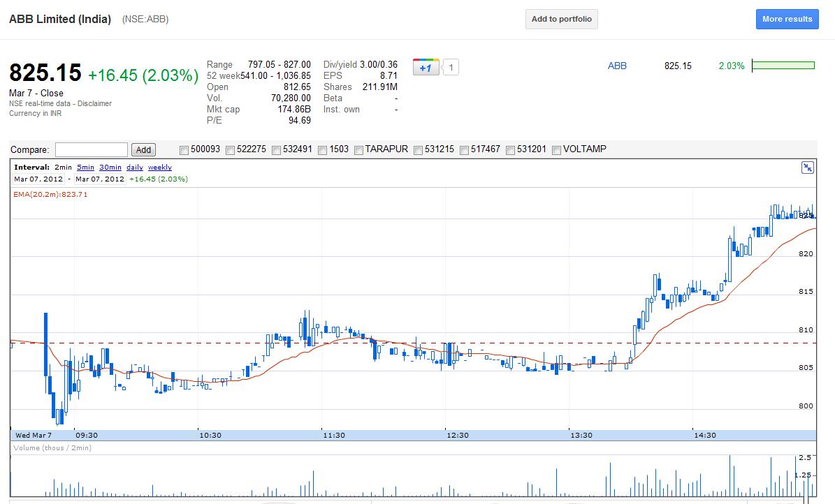The image size is (835, 504).
Task: Check the 532491 compare checkbox
Action: 276,150
